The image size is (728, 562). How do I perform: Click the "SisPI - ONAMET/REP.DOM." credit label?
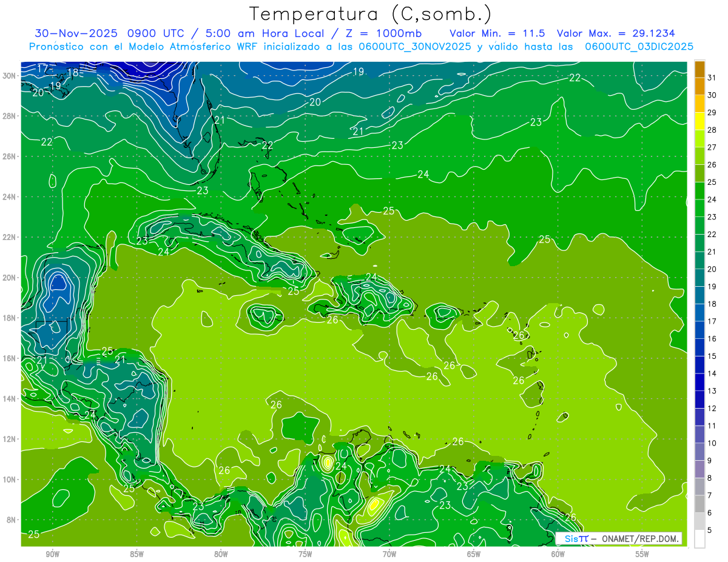[x=619, y=538]
